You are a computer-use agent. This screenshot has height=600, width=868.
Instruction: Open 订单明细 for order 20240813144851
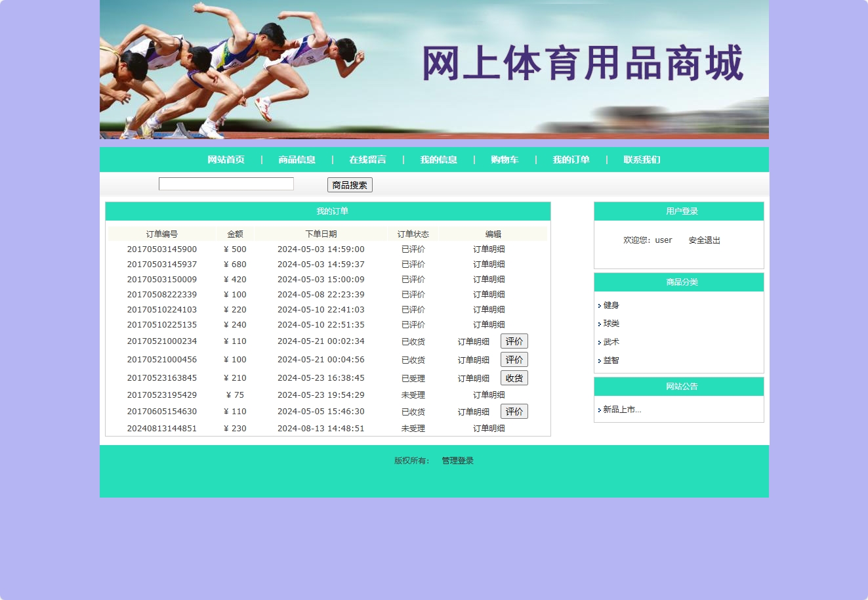pos(489,428)
